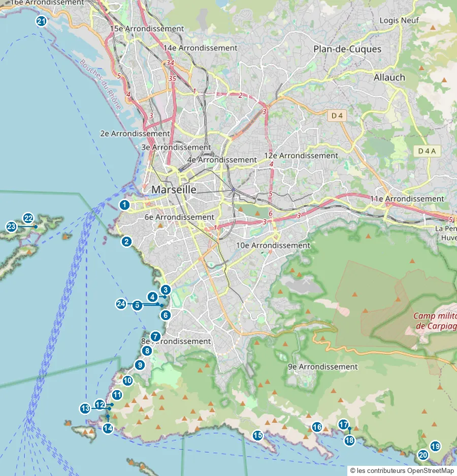
Task: Click the 12e Arrondissement label
Action: pos(301,155)
